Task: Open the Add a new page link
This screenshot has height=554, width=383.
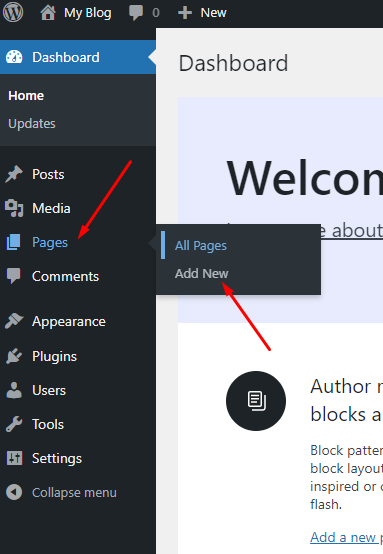Action: point(346,537)
